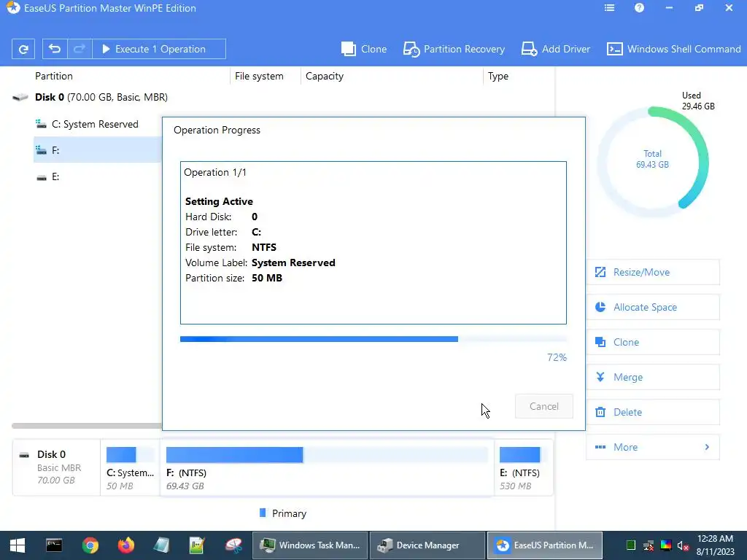Select F: (NTFS) 69.43 GB block
747x560 pixels.
click(x=327, y=467)
